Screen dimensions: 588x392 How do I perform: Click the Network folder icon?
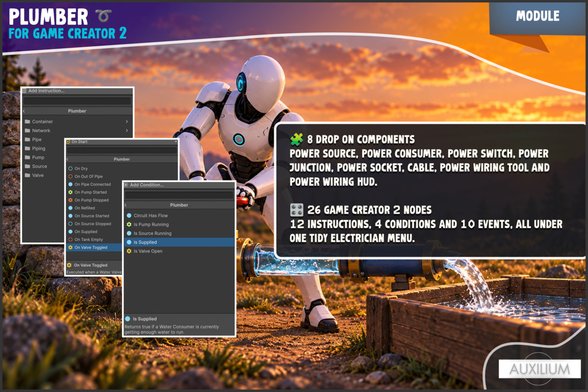[x=28, y=130]
